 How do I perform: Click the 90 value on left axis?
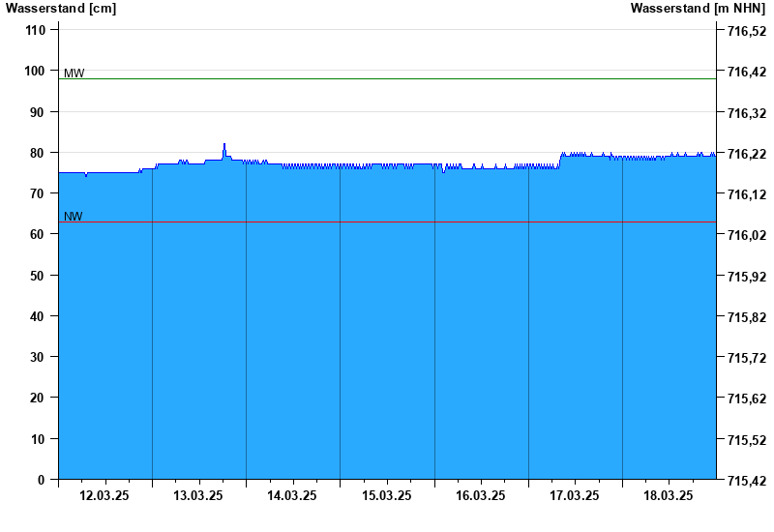tap(38, 112)
